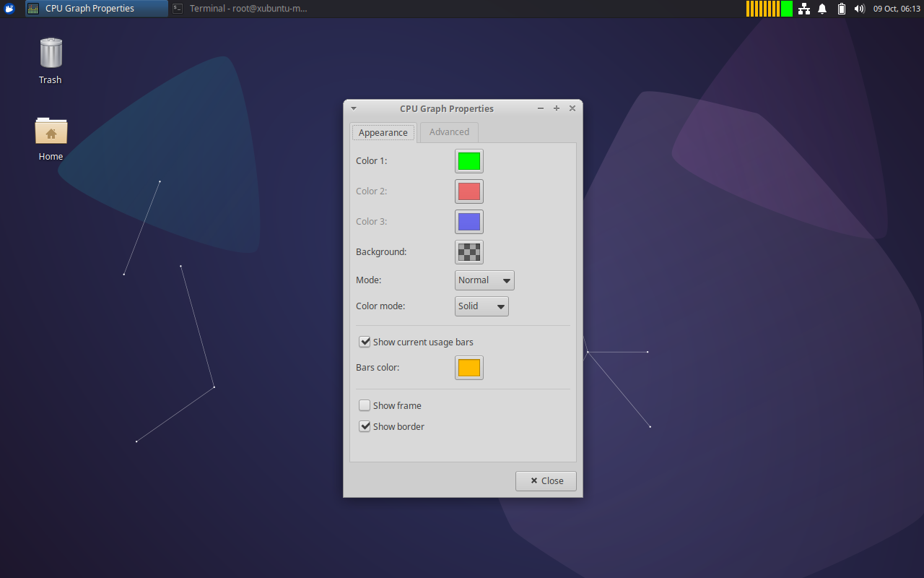Uncheck Show current usage bars
This screenshot has width=924, height=578.
pyautogui.click(x=416, y=342)
